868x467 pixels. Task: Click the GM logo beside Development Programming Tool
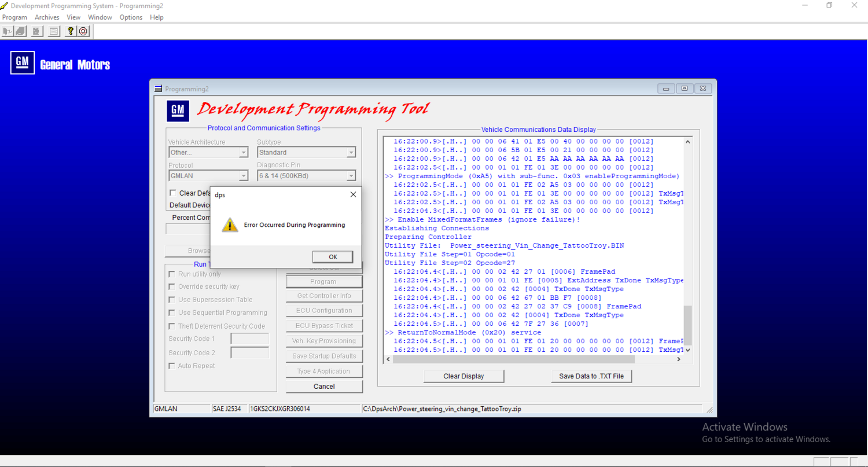[178, 111]
